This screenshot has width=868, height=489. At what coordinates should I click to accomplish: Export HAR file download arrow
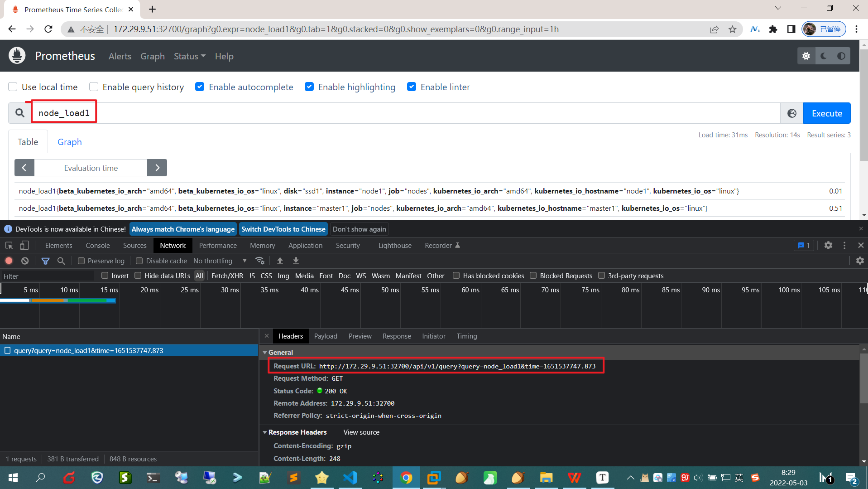[x=296, y=261]
